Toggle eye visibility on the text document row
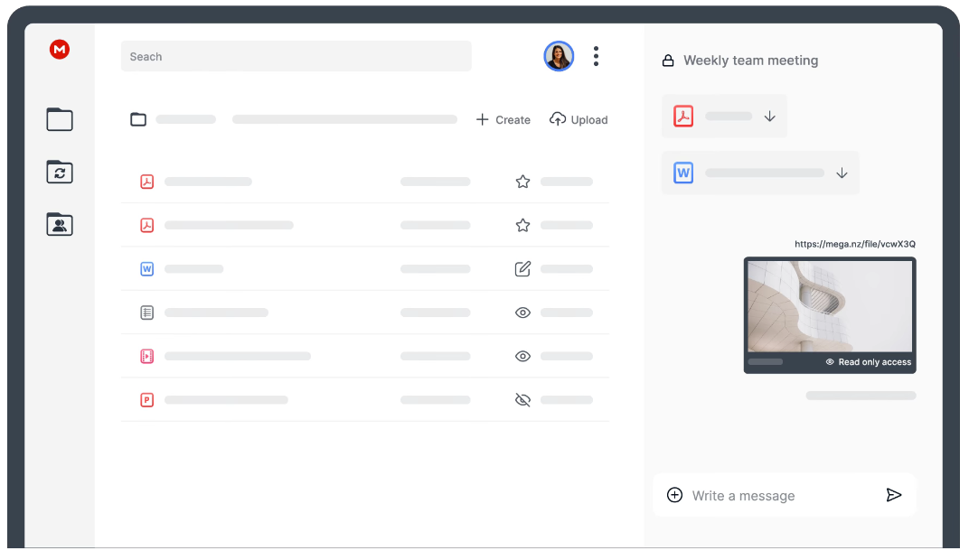This screenshot has width=969, height=560. pyautogui.click(x=522, y=313)
